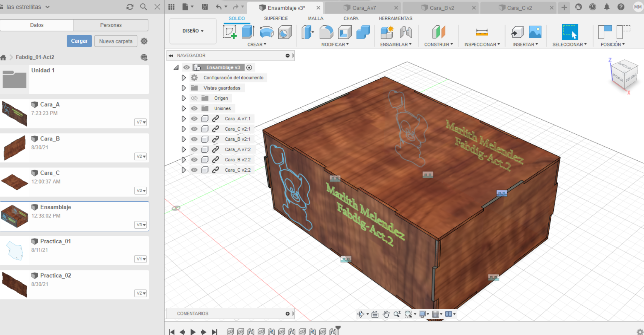Pick the Joint tool icon
This screenshot has height=335, width=644.
tap(406, 32)
